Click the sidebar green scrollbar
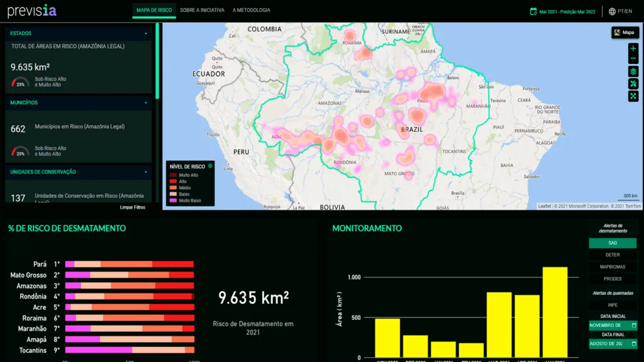The image size is (644, 362). coord(157,61)
